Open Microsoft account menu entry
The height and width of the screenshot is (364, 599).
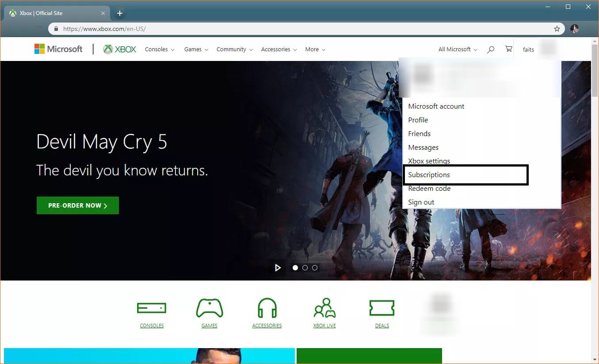(x=436, y=106)
